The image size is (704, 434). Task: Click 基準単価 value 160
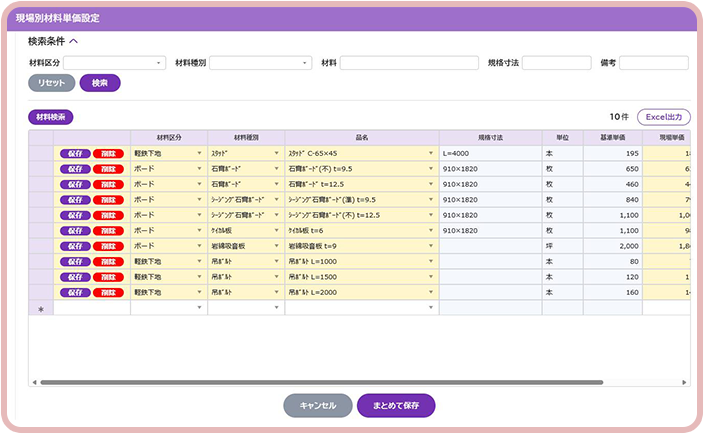click(613, 293)
